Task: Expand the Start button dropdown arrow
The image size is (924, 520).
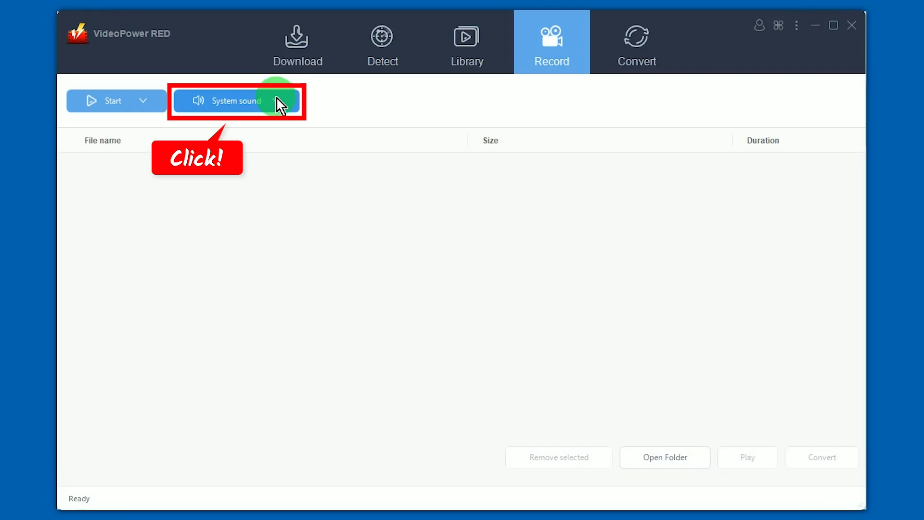Action: [143, 101]
